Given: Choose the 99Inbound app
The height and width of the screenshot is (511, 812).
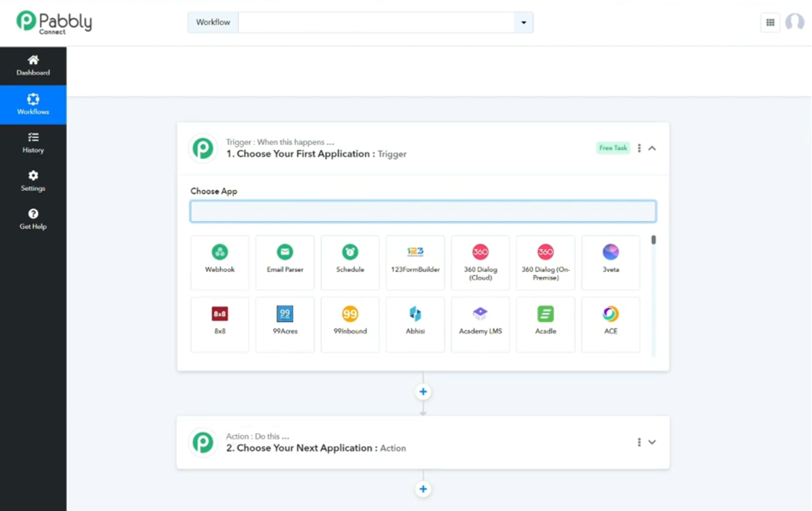Looking at the screenshot, I should point(350,324).
